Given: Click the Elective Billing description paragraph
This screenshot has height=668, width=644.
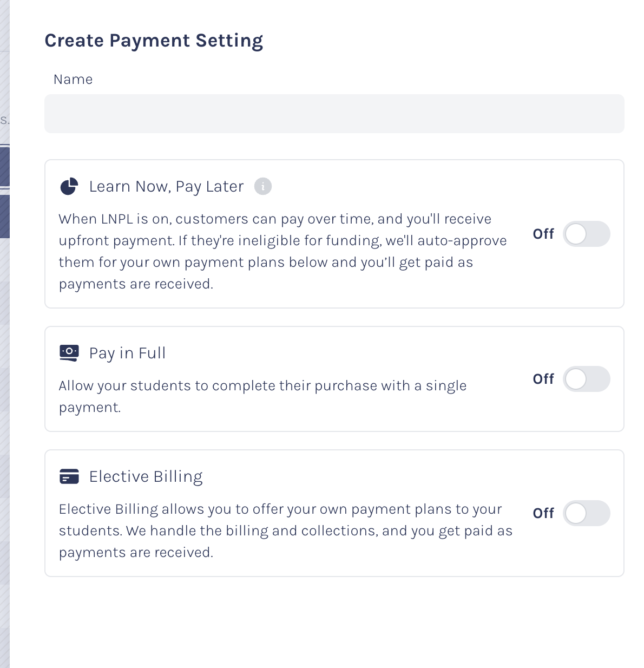Looking at the screenshot, I should click(284, 531).
